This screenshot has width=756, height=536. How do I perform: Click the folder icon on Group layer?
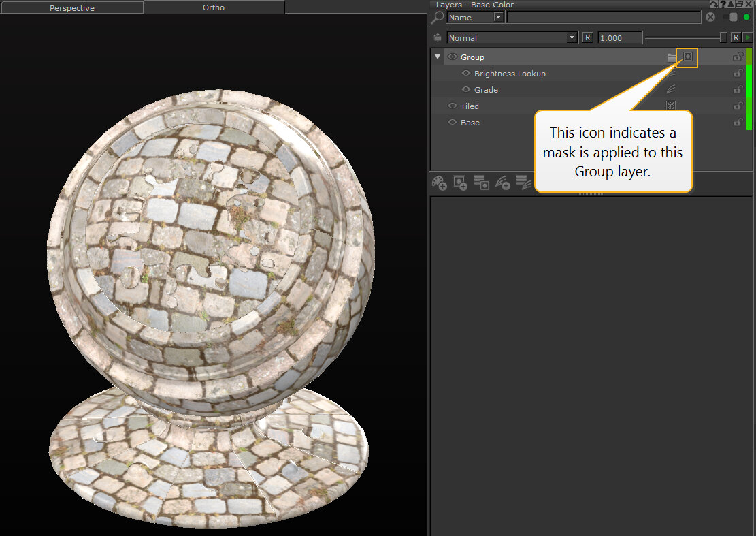[672, 57]
